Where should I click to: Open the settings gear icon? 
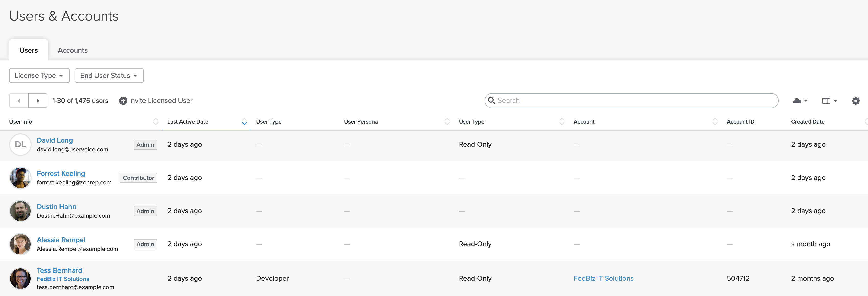(x=855, y=101)
